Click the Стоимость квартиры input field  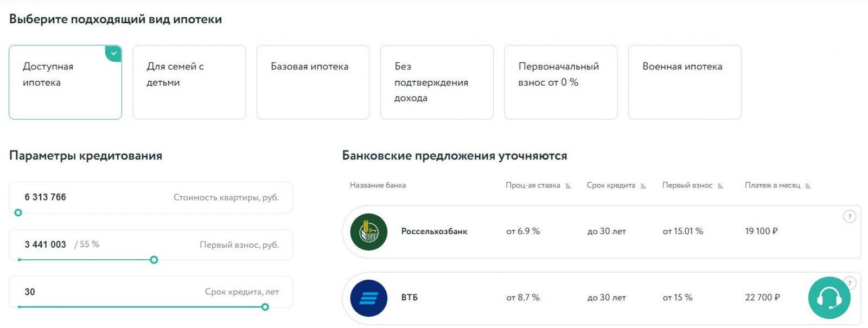click(151, 197)
